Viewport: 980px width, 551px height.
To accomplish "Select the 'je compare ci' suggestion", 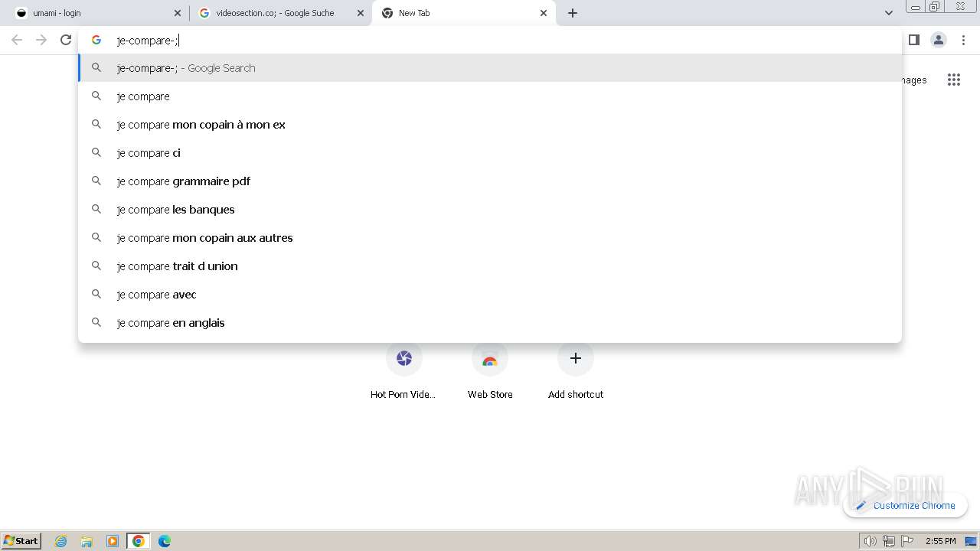I will click(x=490, y=153).
